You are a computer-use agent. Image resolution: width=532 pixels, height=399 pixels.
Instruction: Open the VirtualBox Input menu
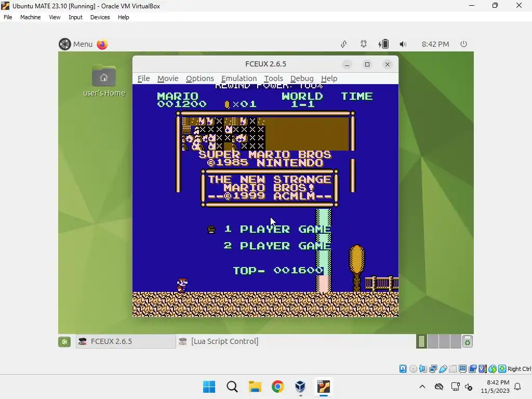click(x=75, y=17)
